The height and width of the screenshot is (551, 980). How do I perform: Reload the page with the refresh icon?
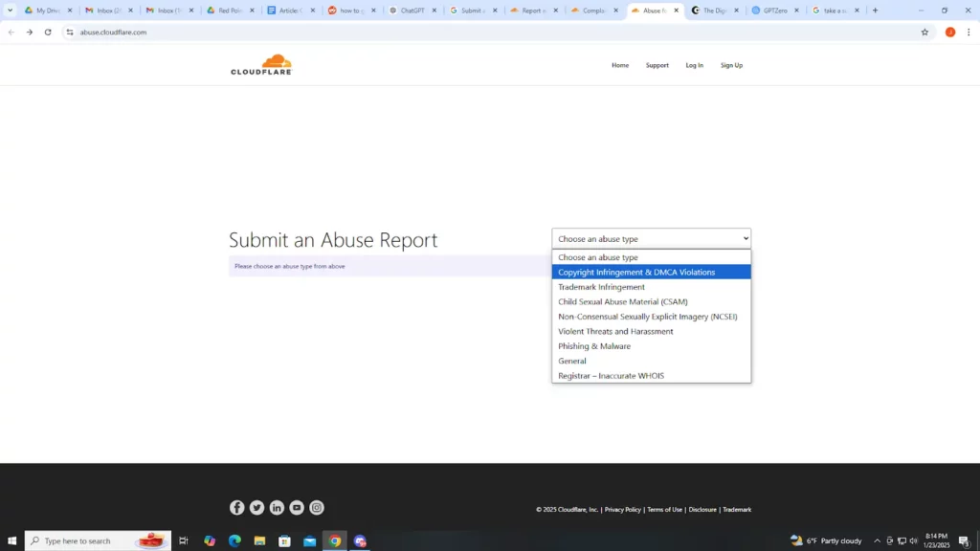click(48, 32)
